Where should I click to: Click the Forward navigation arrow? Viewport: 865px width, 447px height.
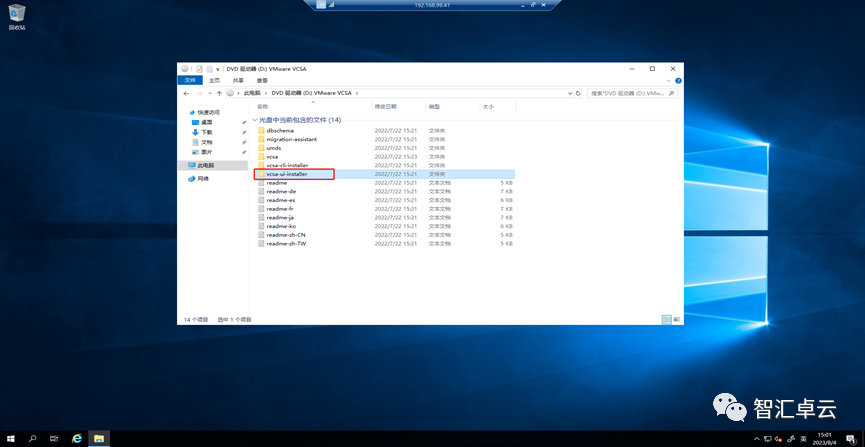(x=200, y=93)
